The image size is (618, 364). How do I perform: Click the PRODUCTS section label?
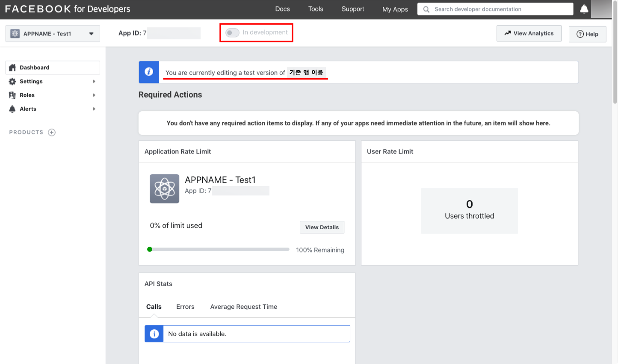click(26, 132)
